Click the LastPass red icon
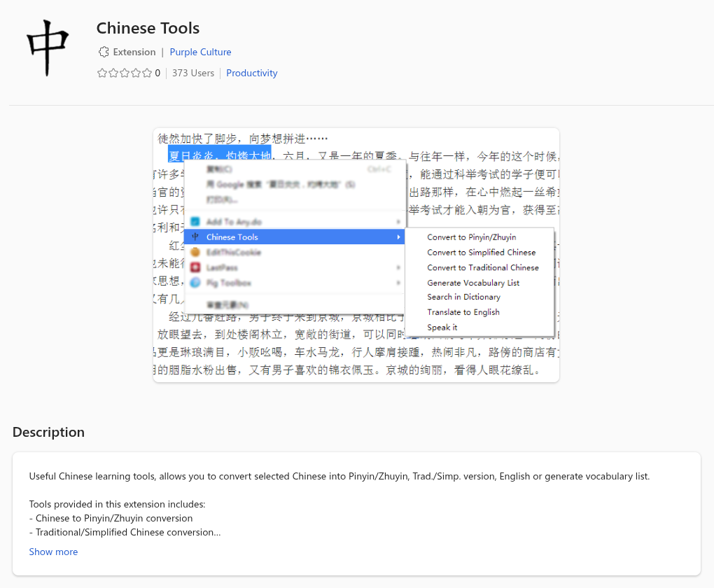The width and height of the screenshot is (714, 588). [195, 267]
